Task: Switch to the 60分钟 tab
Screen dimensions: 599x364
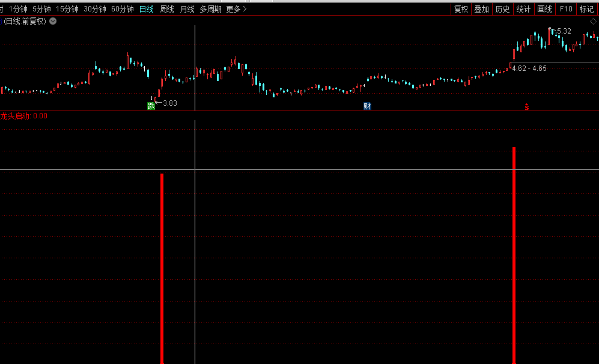Action: coord(123,9)
